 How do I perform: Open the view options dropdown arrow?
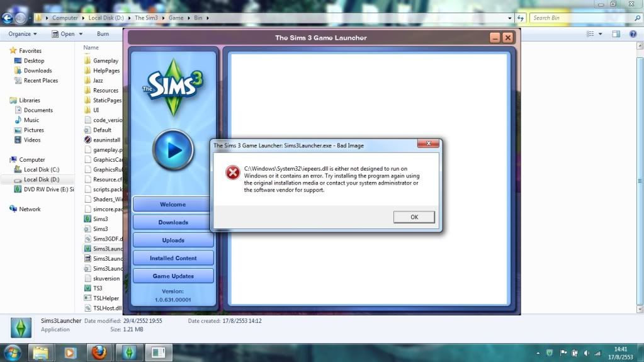600,34
